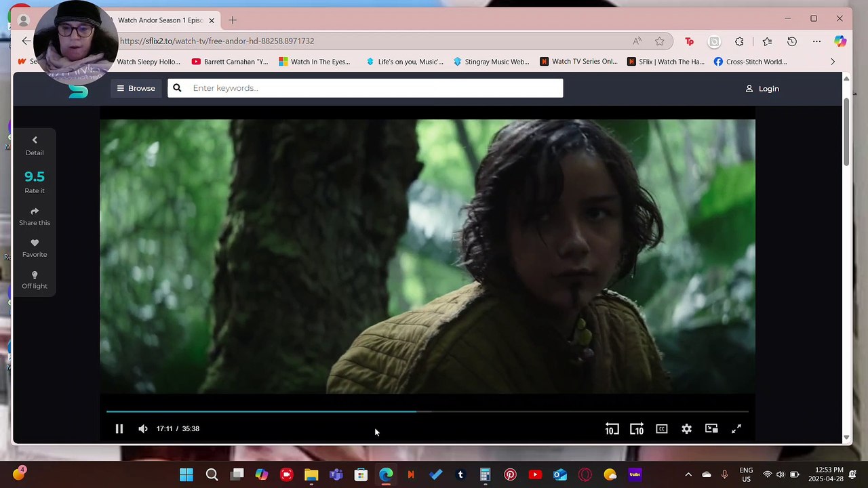
Task: Open the Cross-Stitch World... bookmark
Action: (x=750, y=62)
